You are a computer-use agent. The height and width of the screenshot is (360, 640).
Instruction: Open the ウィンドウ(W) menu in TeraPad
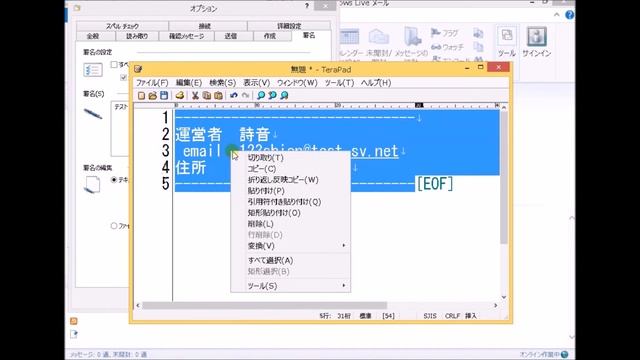click(x=297, y=83)
